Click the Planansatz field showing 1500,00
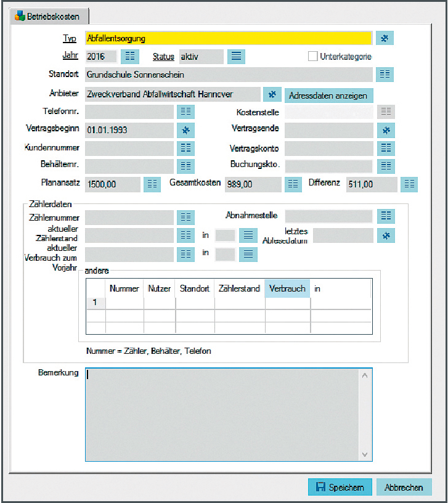The image size is (448, 503). [x=113, y=184]
